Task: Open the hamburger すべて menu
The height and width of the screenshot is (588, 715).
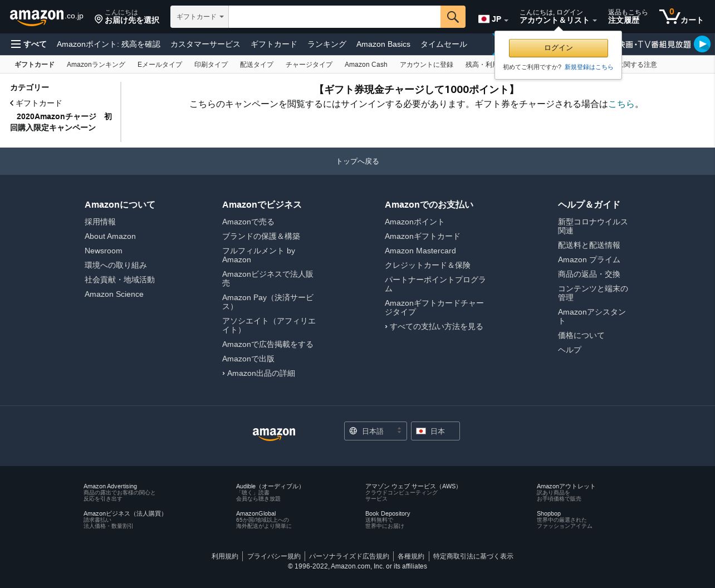Action: (28, 44)
